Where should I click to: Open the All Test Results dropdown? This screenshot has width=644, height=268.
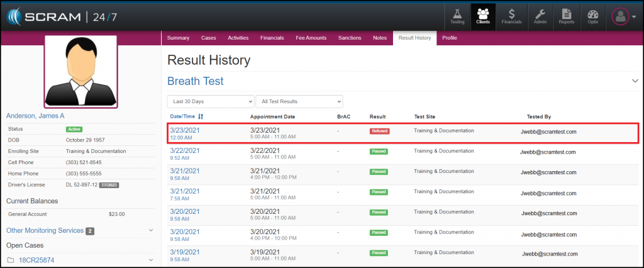tap(299, 101)
